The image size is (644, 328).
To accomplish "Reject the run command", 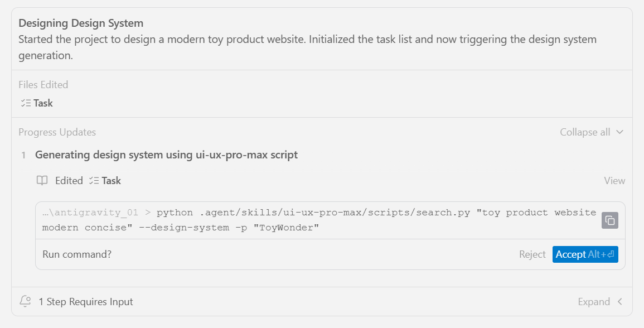I will point(532,254).
